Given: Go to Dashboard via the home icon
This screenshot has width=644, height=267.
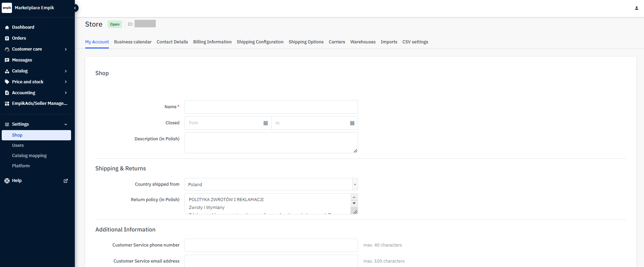Looking at the screenshot, I should coord(7,27).
